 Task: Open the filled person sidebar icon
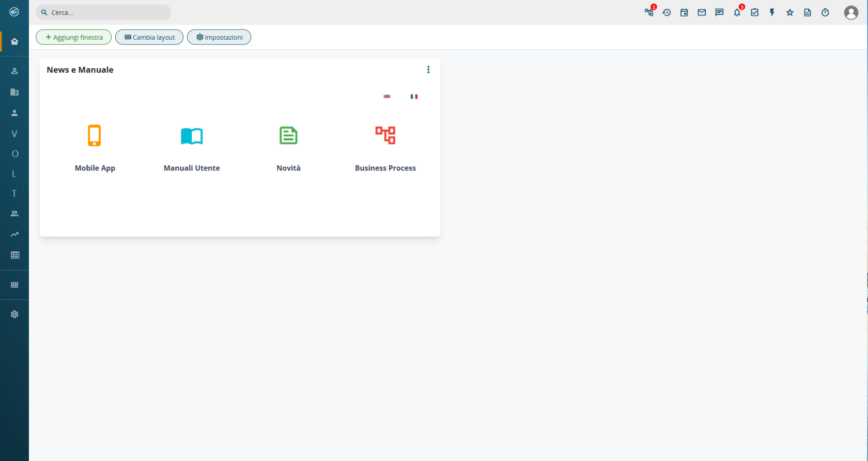tap(14, 113)
